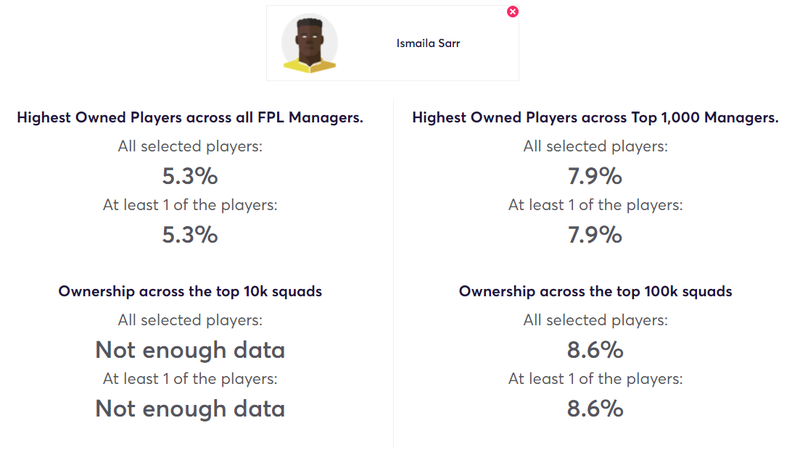Viewport: 800px width, 460px height.
Task: Click the top 10k squads ownership heading
Action: pyautogui.click(x=190, y=291)
